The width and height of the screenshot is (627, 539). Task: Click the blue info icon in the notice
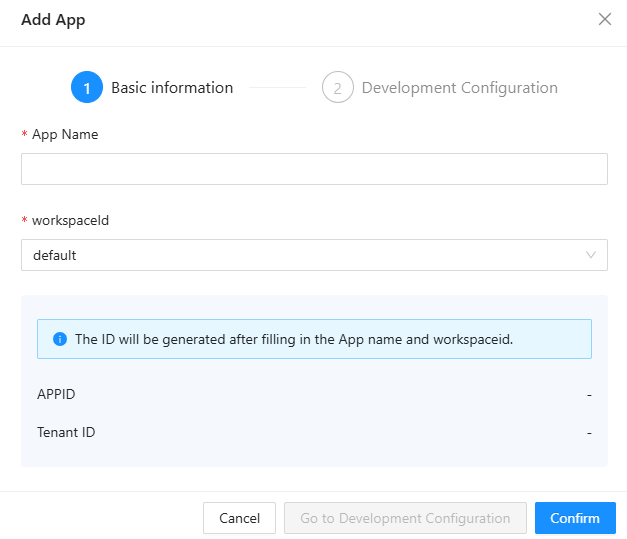(x=60, y=339)
